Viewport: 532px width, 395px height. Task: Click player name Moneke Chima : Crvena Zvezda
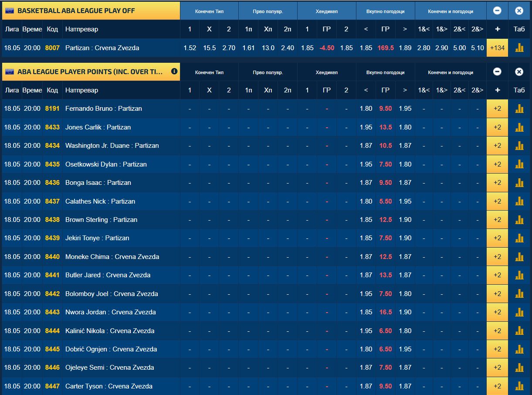click(112, 257)
